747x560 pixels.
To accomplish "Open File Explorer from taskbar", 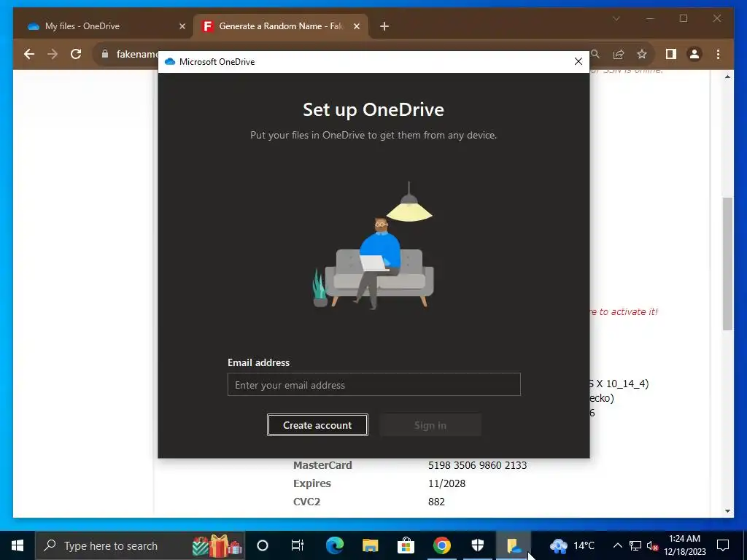I will tap(370, 545).
